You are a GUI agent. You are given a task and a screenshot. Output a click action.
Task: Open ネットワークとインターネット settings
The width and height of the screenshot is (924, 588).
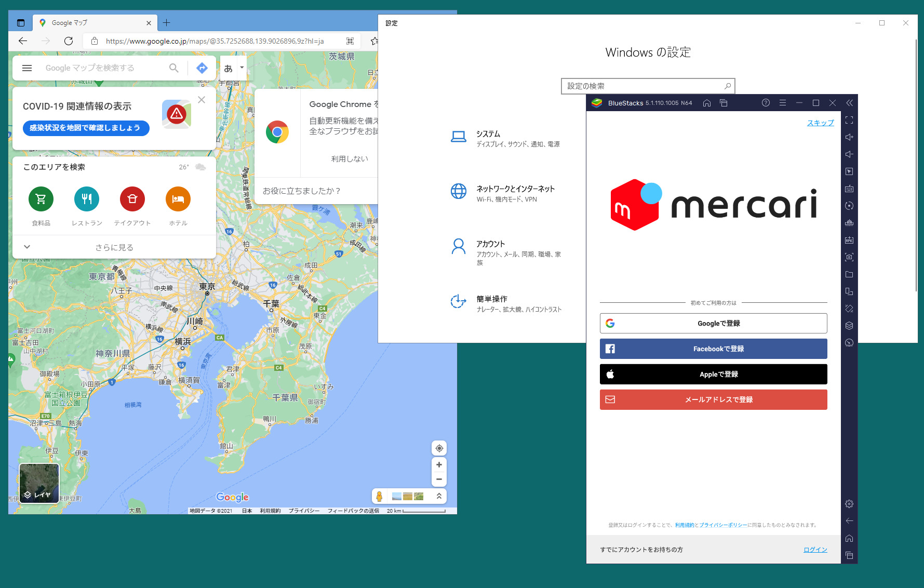click(x=506, y=193)
